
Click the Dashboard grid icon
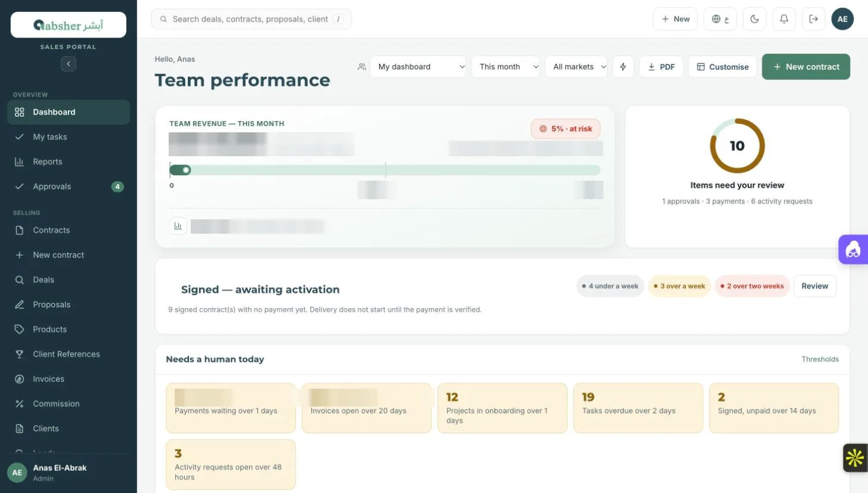click(x=20, y=112)
